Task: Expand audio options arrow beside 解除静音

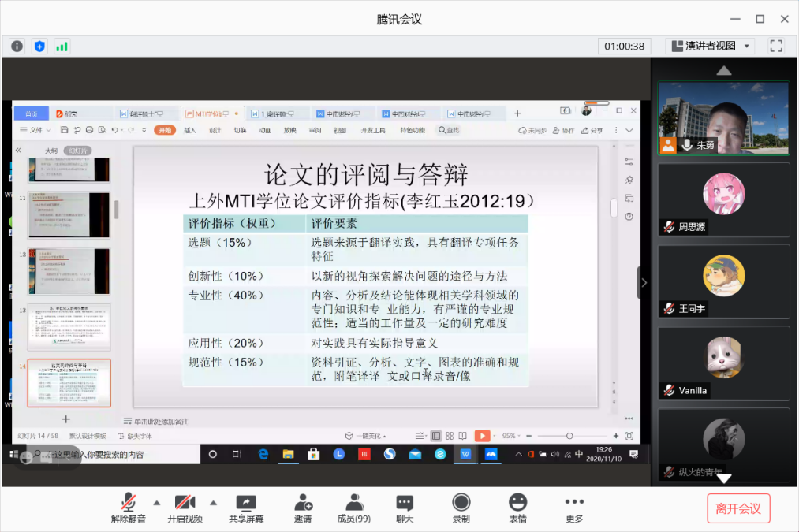Action: 156,502
